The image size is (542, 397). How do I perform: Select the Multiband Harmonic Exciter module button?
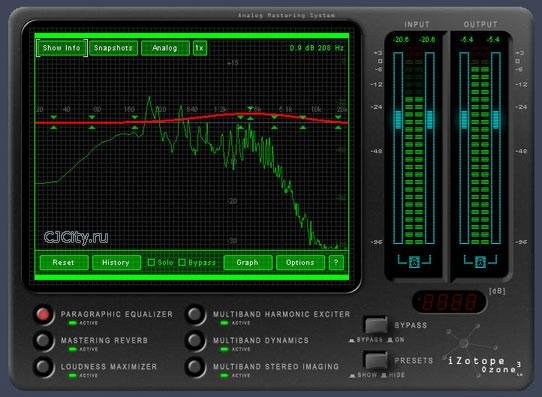195,314
